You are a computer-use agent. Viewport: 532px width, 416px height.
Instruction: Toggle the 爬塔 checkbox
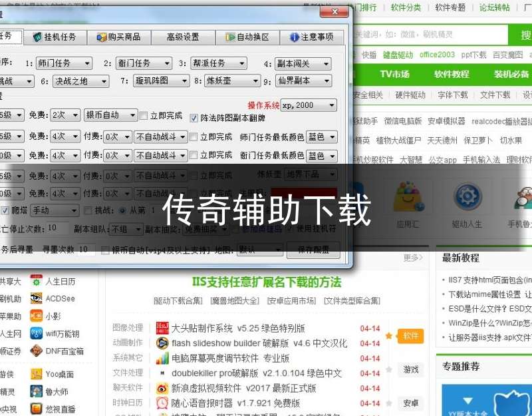pyautogui.click(x=5, y=210)
